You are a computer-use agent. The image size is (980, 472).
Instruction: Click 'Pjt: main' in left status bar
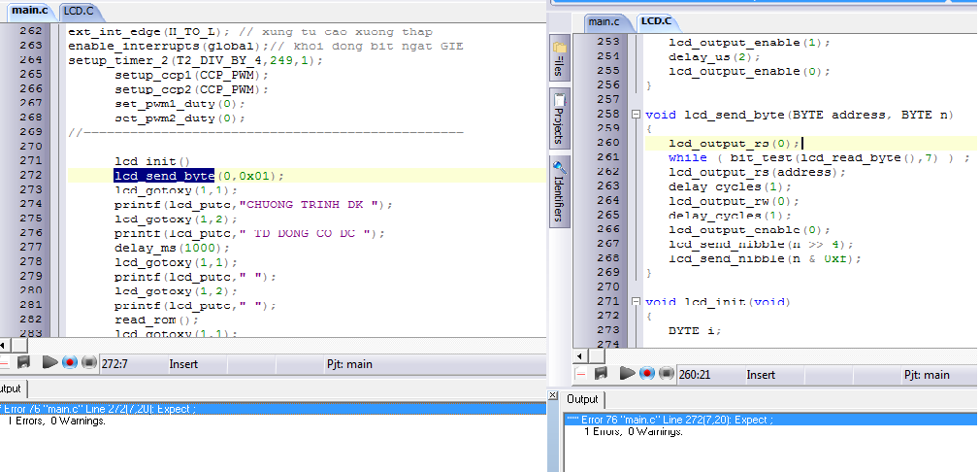tap(349, 364)
